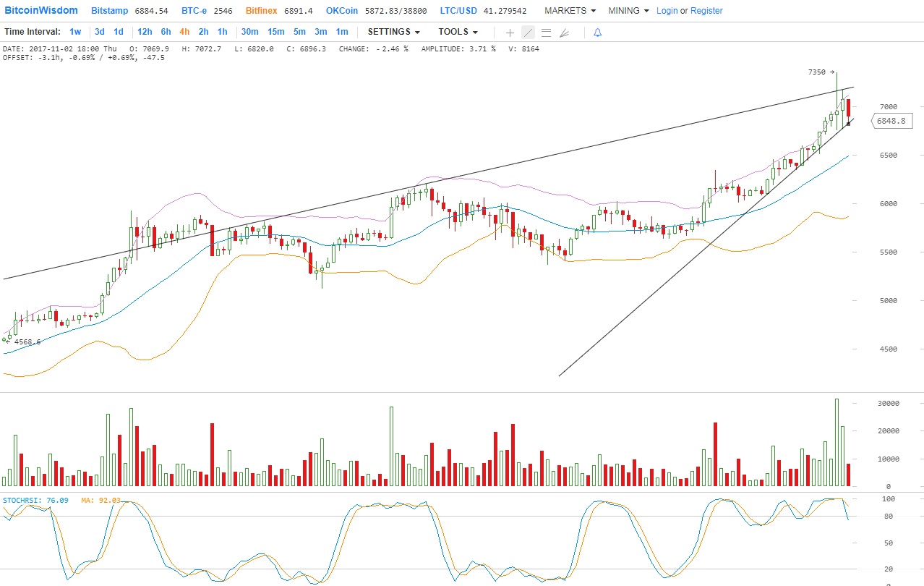The height and width of the screenshot is (586, 924).
Task: Go to the Bitfinex market
Action: click(261, 11)
